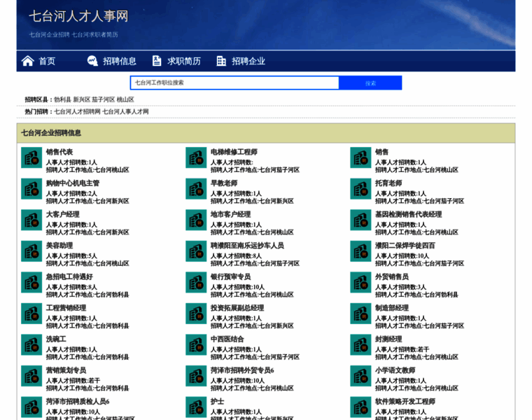
Task: Click the job icon beside 小学语文教师
Action: pos(360,376)
